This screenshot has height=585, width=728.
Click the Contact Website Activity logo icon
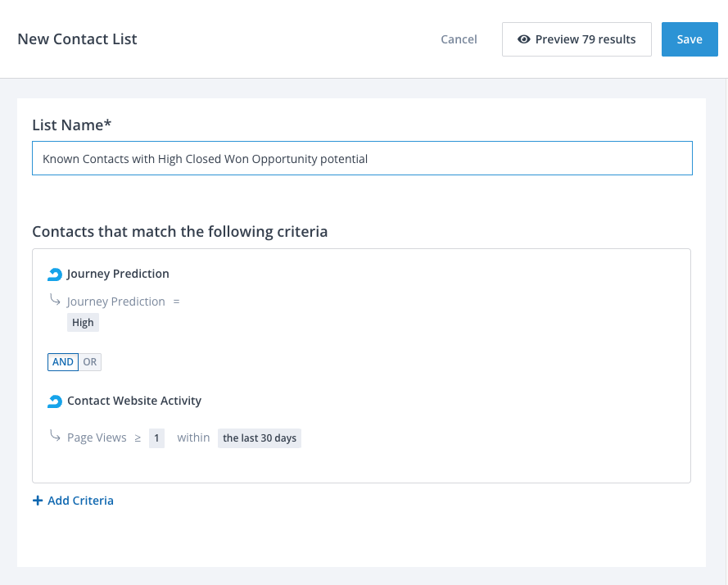click(55, 401)
